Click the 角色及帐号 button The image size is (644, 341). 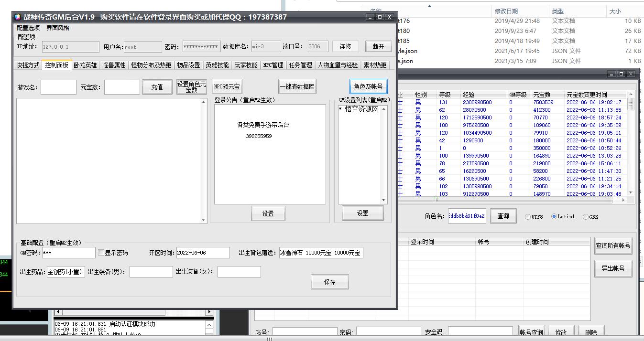point(368,86)
